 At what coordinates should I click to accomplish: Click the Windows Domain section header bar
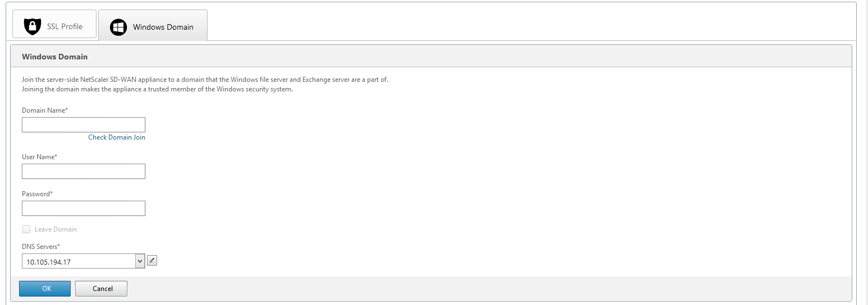pyautogui.click(x=431, y=57)
